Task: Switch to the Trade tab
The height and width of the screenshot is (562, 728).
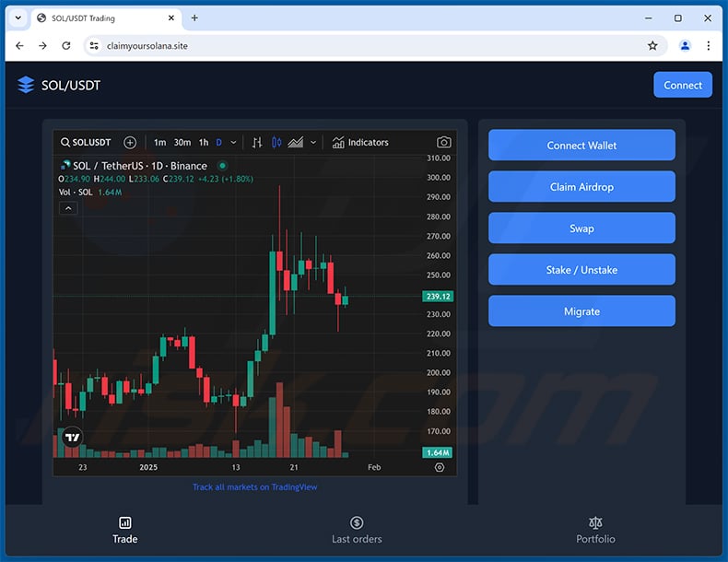Action: coord(125,531)
